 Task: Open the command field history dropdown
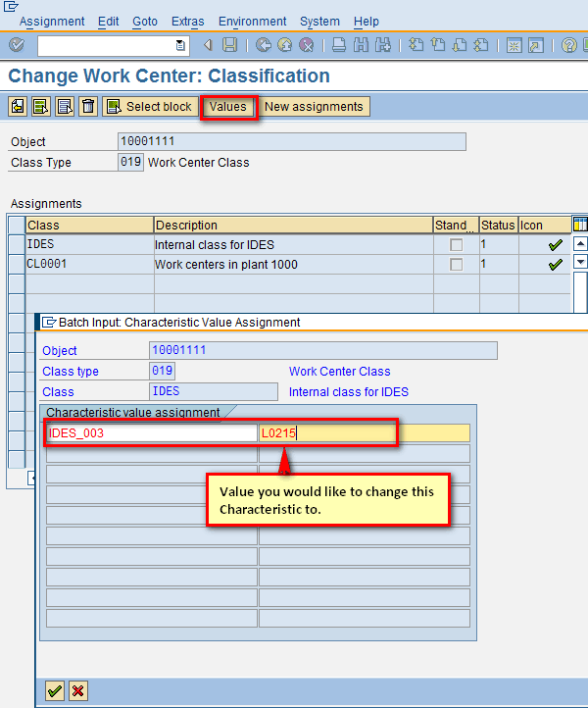(x=180, y=45)
